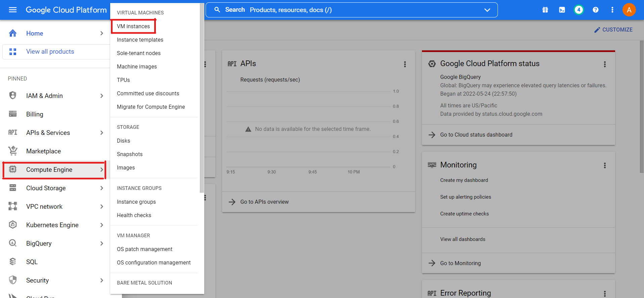Open Images under Storage

click(x=126, y=167)
